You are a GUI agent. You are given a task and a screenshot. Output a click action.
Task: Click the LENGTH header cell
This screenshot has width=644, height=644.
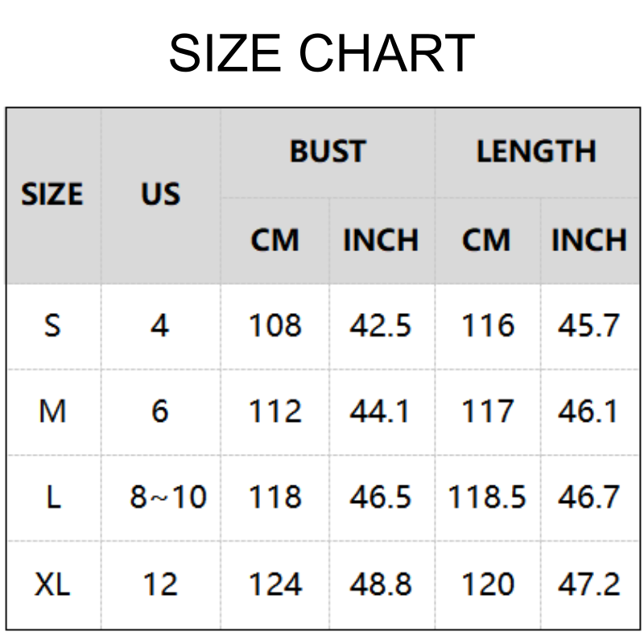click(x=536, y=152)
